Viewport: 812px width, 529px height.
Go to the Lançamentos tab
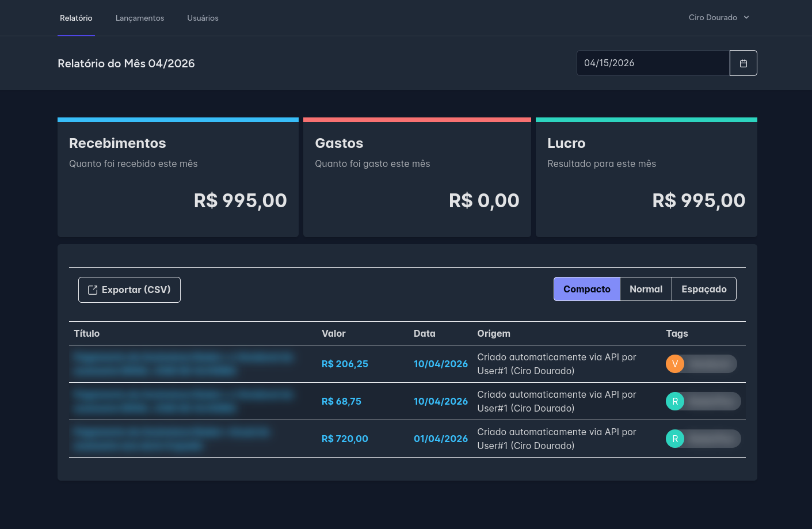point(140,18)
